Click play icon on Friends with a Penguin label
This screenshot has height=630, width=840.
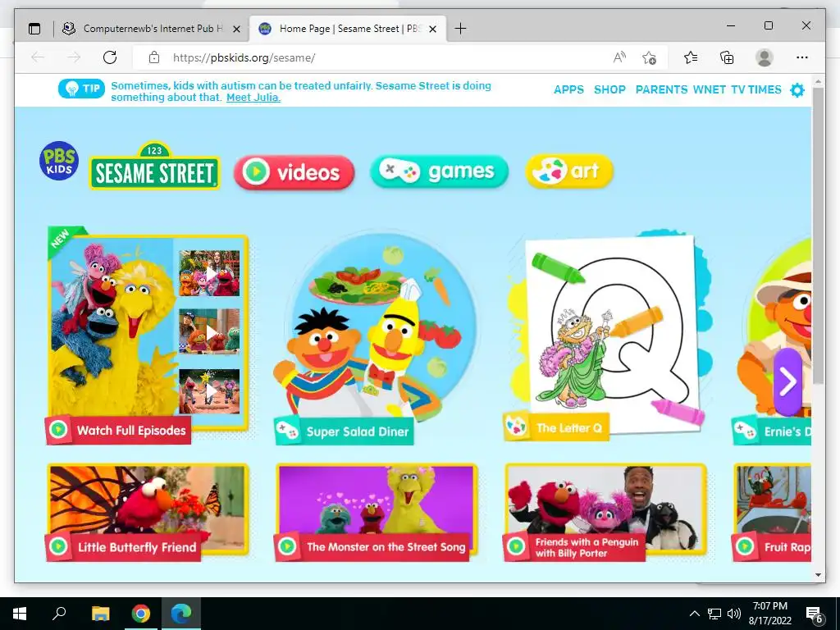(516, 546)
